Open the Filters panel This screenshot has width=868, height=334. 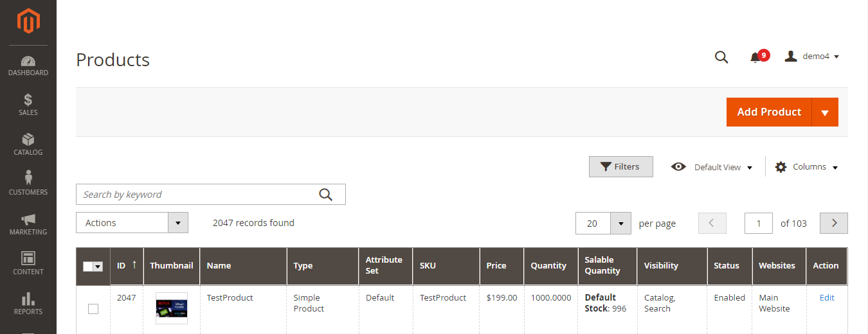(621, 166)
